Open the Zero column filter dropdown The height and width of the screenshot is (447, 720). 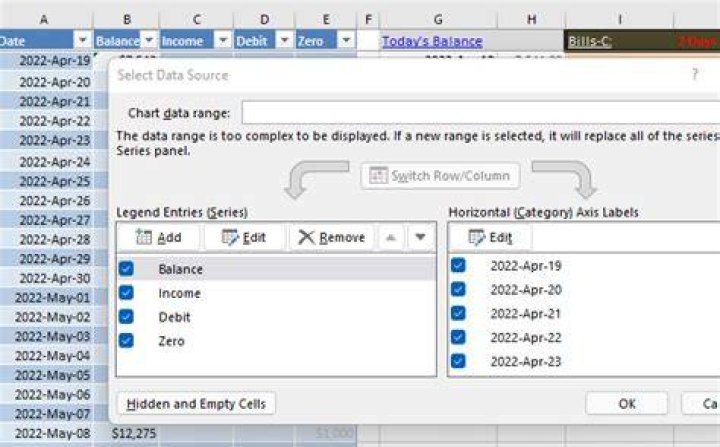click(x=346, y=40)
